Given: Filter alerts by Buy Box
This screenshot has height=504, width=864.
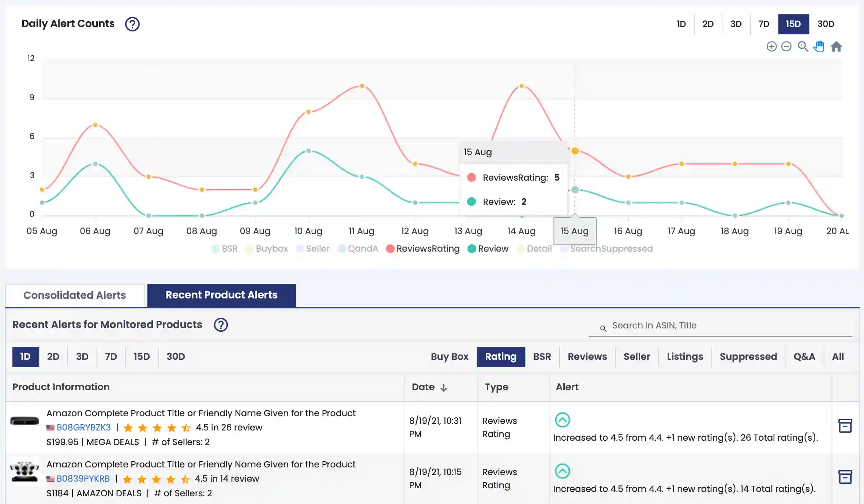Looking at the screenshot, I should [x=449, y=357].
